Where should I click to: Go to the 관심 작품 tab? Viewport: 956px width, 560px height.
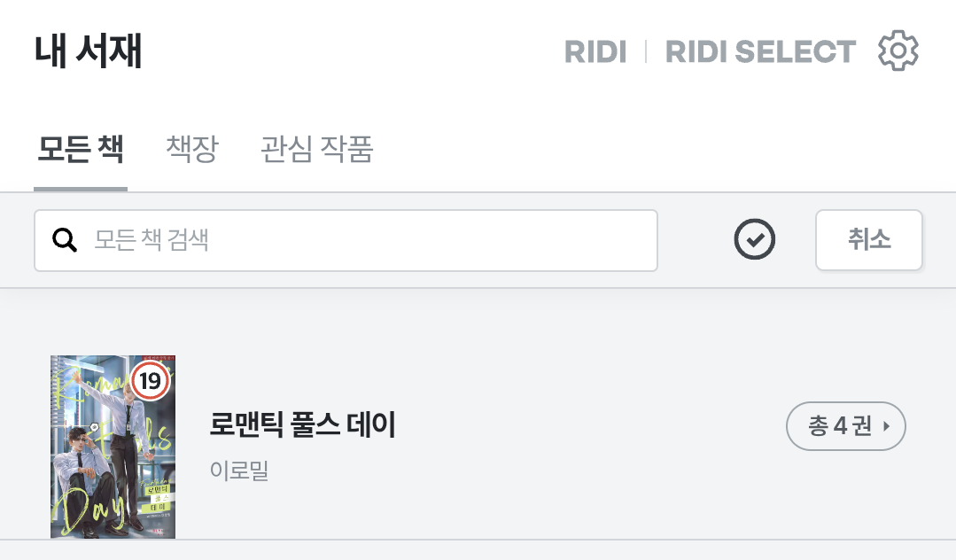[317, 150]
